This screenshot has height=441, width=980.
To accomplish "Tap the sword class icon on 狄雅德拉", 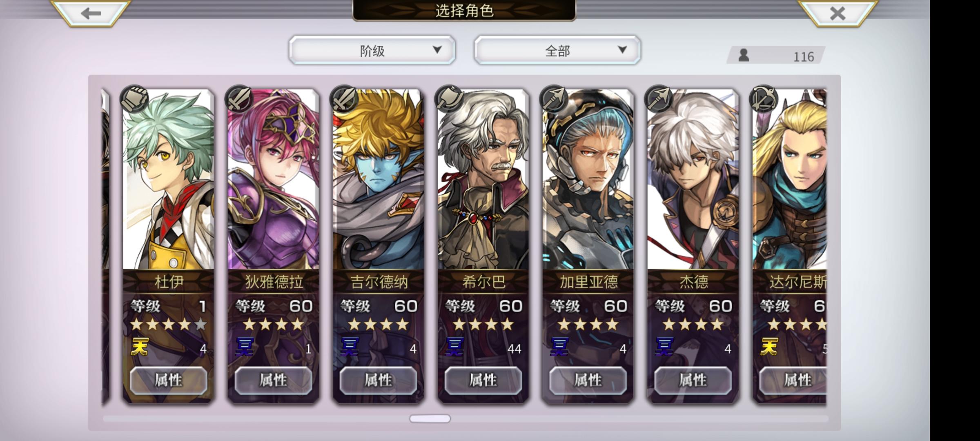I will tap(239, 99).
